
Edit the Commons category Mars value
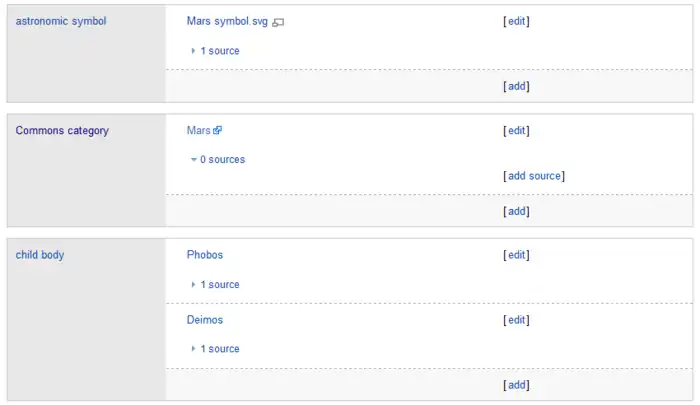click(x=516, y=131)
